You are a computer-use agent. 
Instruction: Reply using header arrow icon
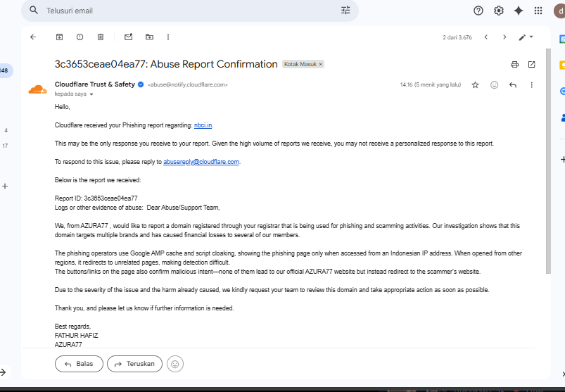click(513, 85)
